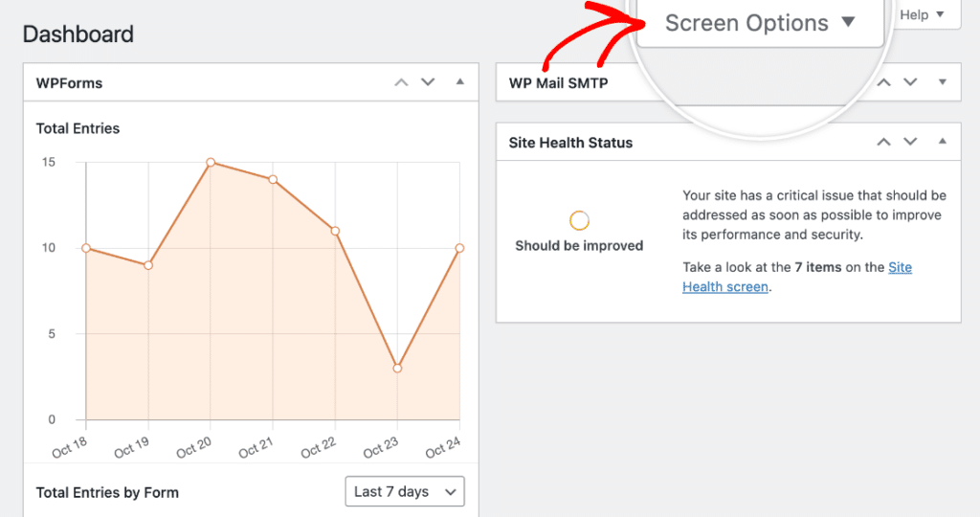Move WPForms widget up arrow
980x517 pixels.
tap(401, 82)
